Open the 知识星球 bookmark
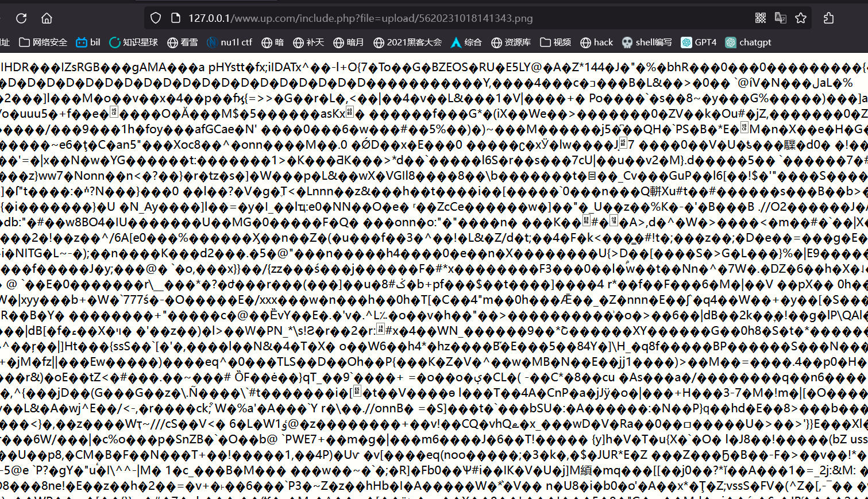868x499 pixels. point(133,42)
